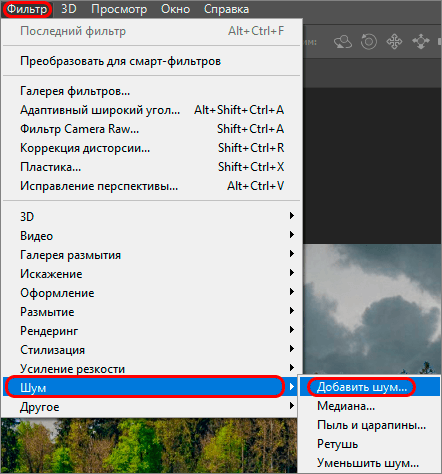Choose Уменьшить шум filter

click(370, 463)
